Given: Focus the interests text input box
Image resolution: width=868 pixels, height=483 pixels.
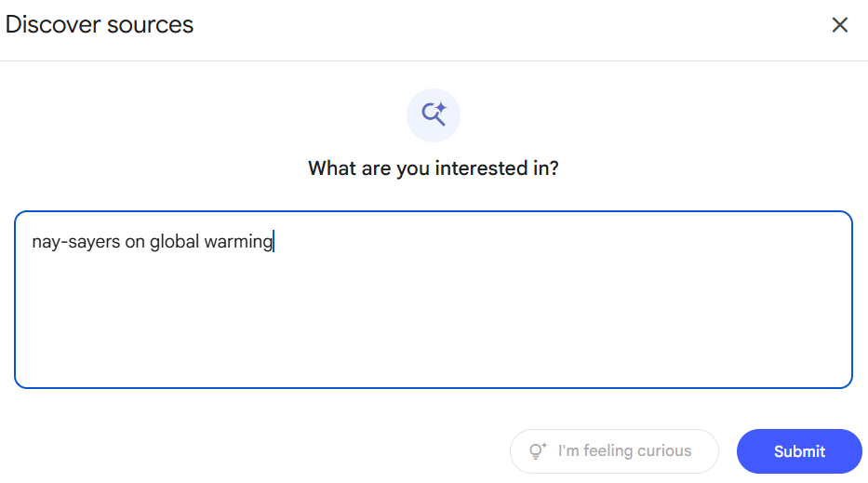Looking at the screenshot, I should (x=433, y=299).
